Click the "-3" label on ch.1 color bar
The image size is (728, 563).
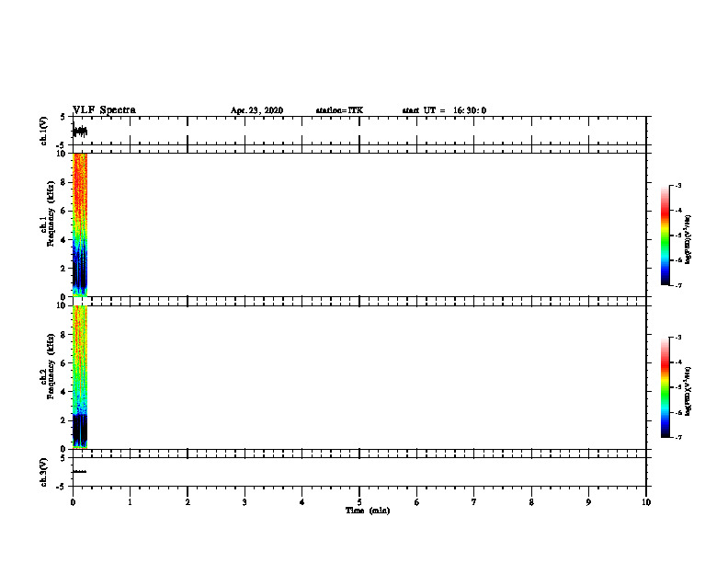677,185
